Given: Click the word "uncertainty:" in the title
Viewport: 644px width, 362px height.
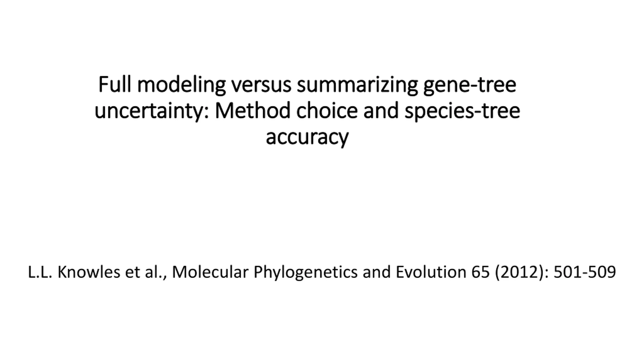Looking at the screenshot, I should 152,112.
